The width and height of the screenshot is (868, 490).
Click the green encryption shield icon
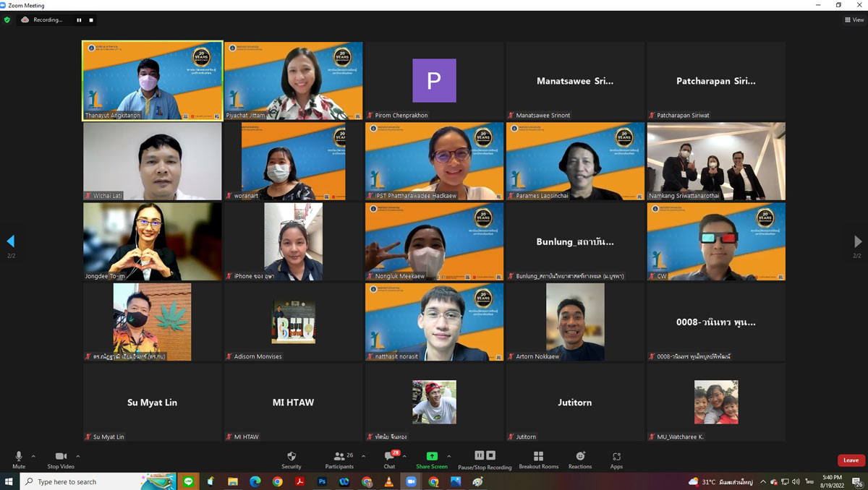7,20
